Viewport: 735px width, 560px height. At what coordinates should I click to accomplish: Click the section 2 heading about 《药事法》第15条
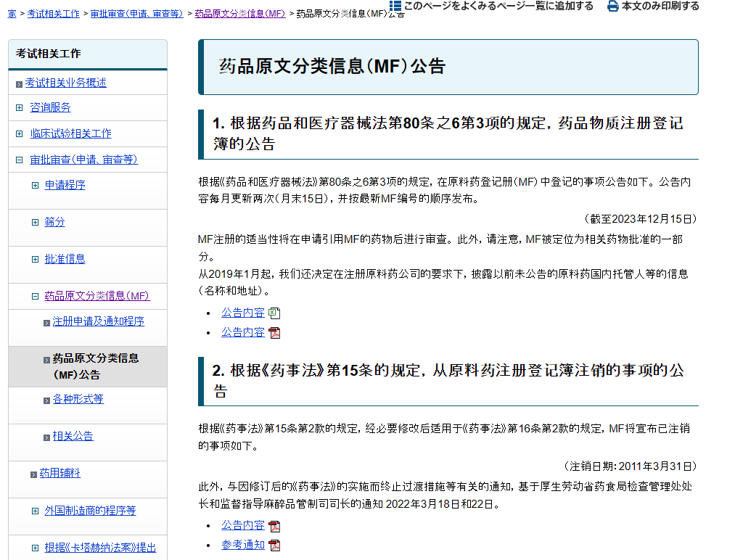448,381
